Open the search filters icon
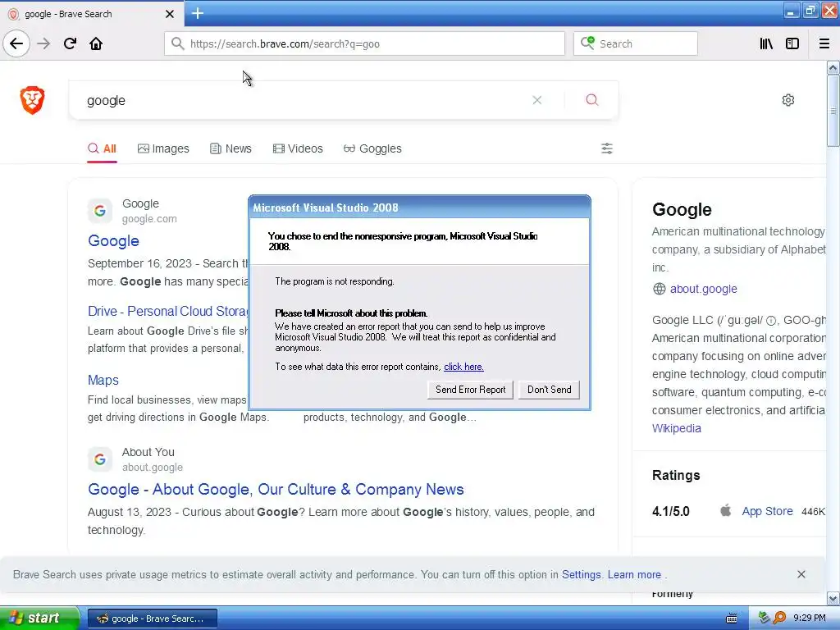Viewport: 840px width, 630px height. pos(606,148)
